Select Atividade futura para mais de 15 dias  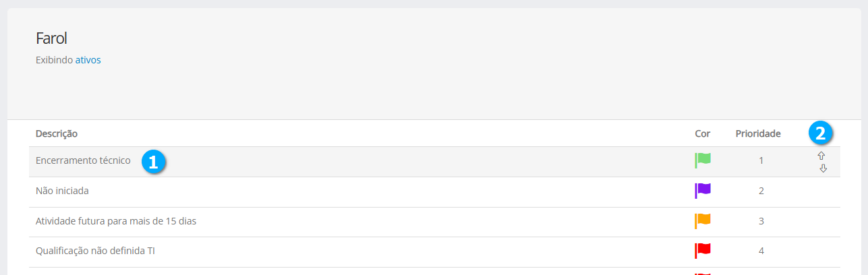coord(115,220)
